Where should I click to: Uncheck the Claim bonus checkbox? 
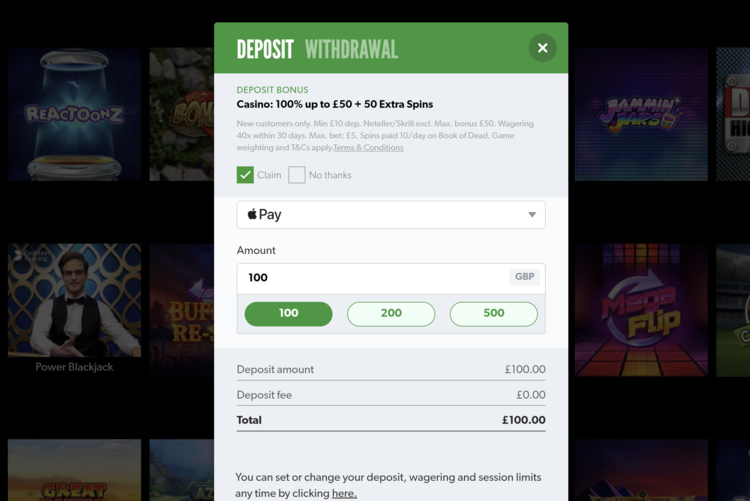coord(245,175)
